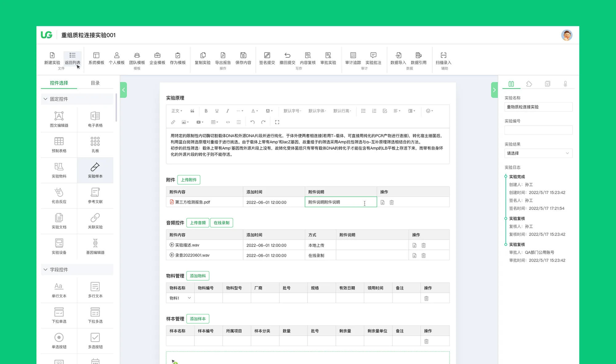Open the puzzle-piece tab in right panel
Screen dimensions: 616x364
point(529,84)
